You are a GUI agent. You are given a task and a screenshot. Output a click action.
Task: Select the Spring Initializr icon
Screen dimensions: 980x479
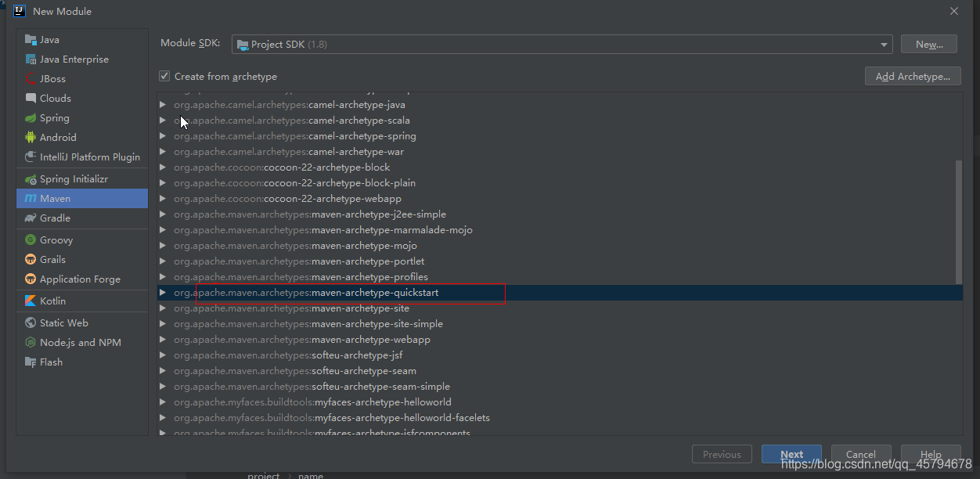(31, 179)
